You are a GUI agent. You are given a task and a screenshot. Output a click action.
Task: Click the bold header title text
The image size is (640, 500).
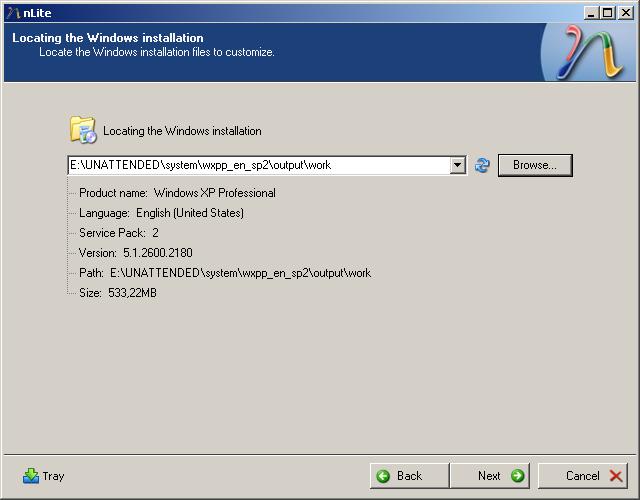pyautogui.click(x=108, y=38)
